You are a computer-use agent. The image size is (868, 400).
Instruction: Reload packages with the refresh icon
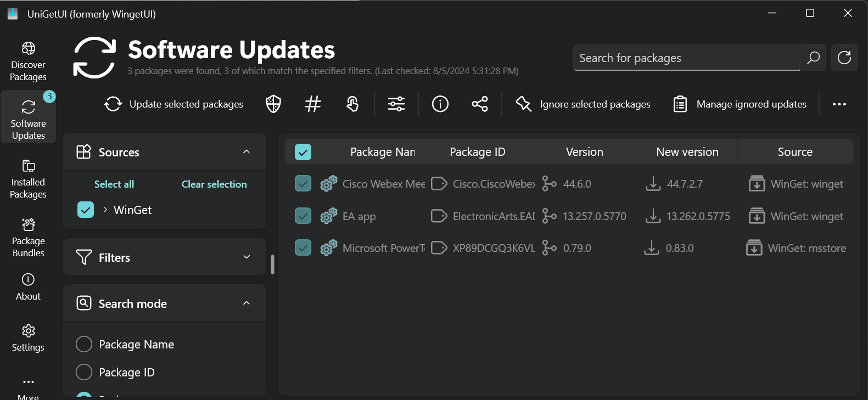click(x=844, y=58)
